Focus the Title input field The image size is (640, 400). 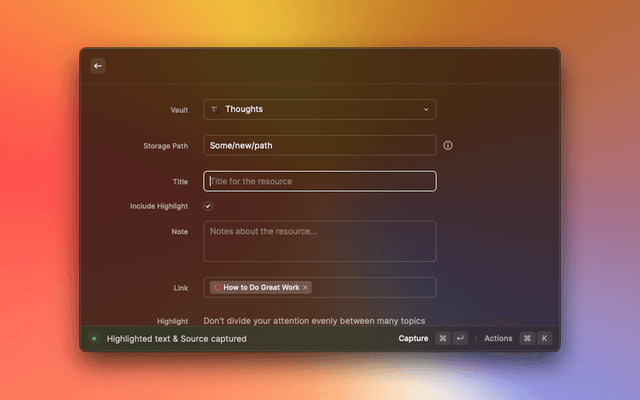click(319, 181)
